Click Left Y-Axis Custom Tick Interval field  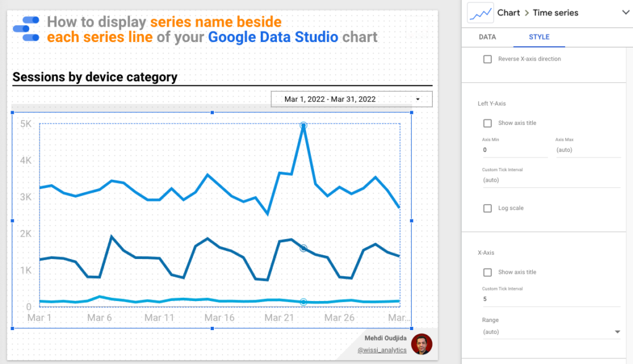(551, 180)
